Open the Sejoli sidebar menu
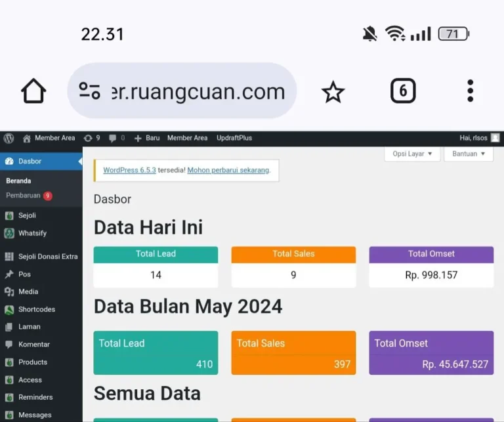Screen dimensions: 504x422 tap(27, 215)
